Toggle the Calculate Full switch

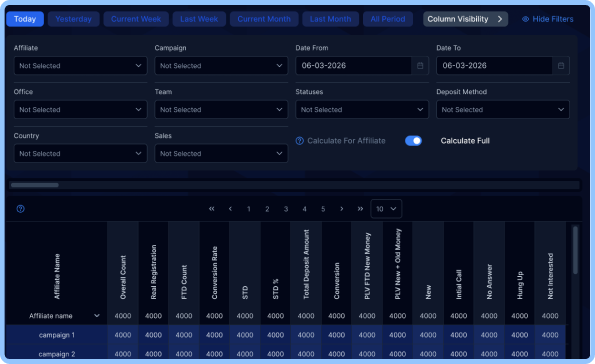click(x=413, y=141)
